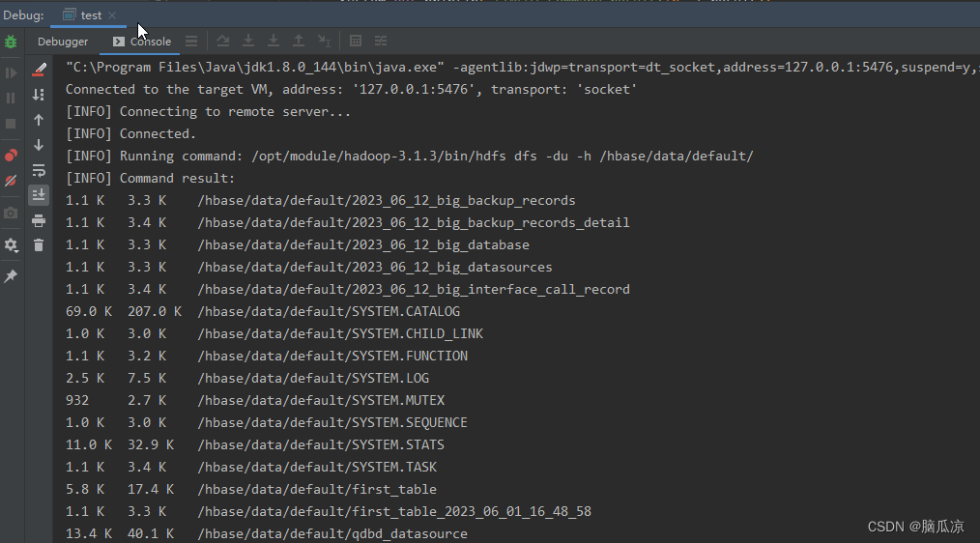Click the SYSTEM.CHILD_LINK path
Viewport: 980px width, 543px height.
click(x=340, y=333)
